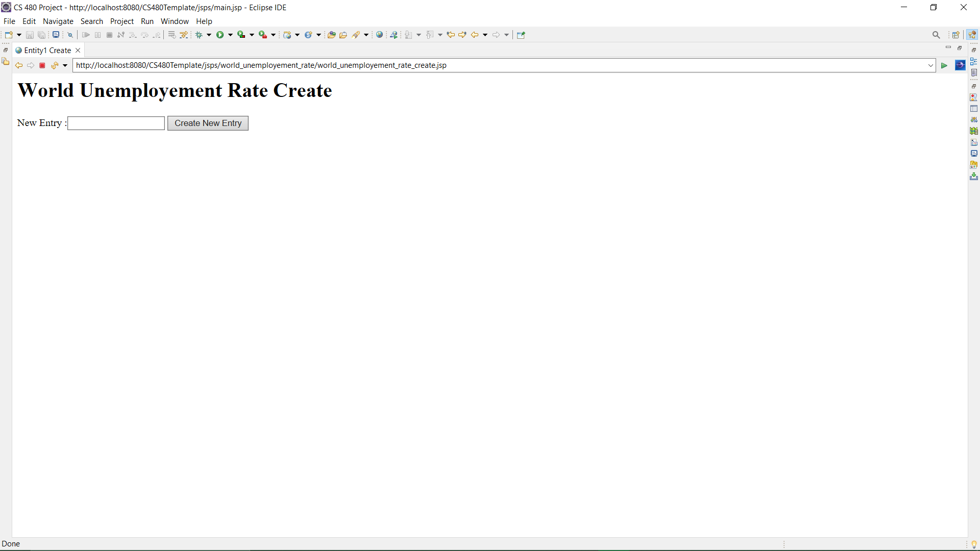Toggle the New Entry input field focus

click(x=115, y=123)
